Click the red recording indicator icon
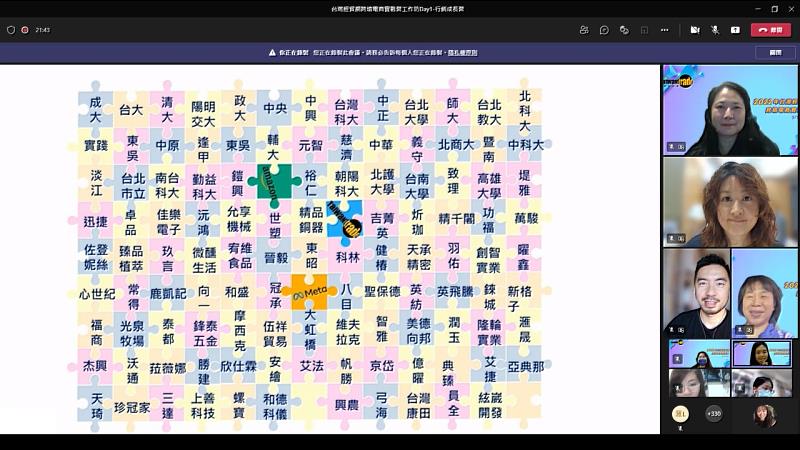Image resolution: width=800 pixels, height=450 pixels. [24, 30]
